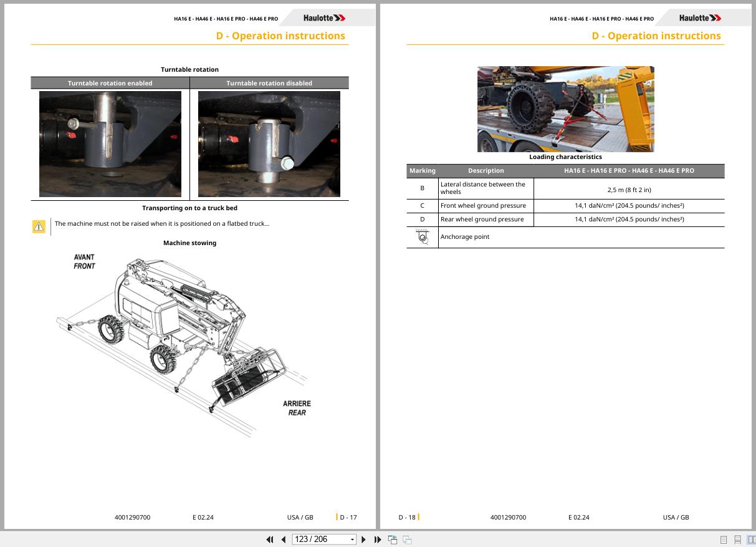The width and height of the screenshot is (756, 547).
Task: Click the 'Anchorage point' description
Action: (465, 236)
